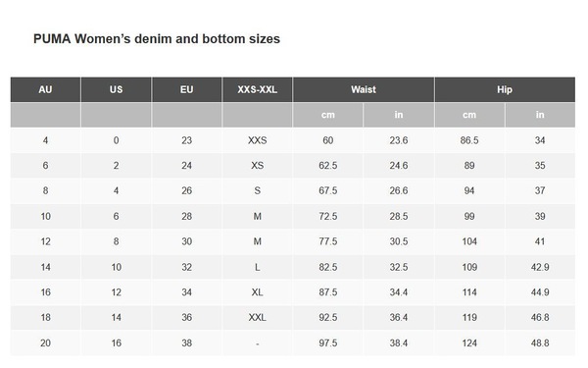Select AU size 20 cell

pyautogui.click(x=45, y=342)
